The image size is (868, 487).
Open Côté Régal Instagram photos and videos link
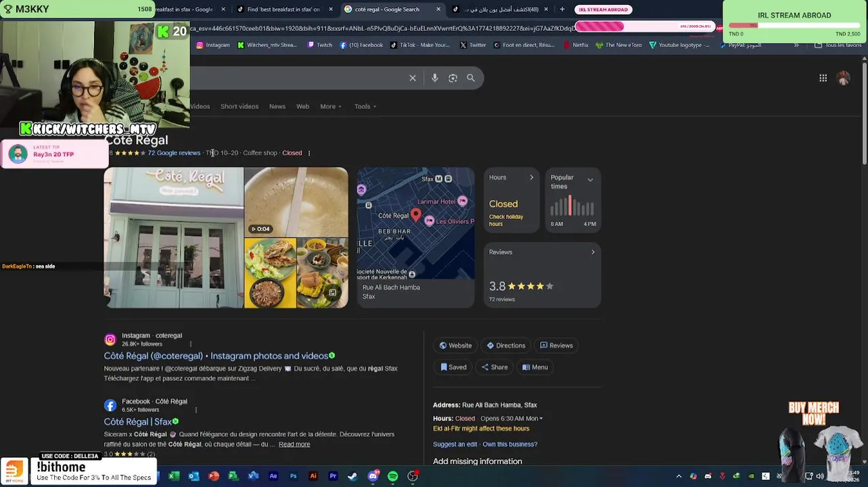click(x=216, y=356)
